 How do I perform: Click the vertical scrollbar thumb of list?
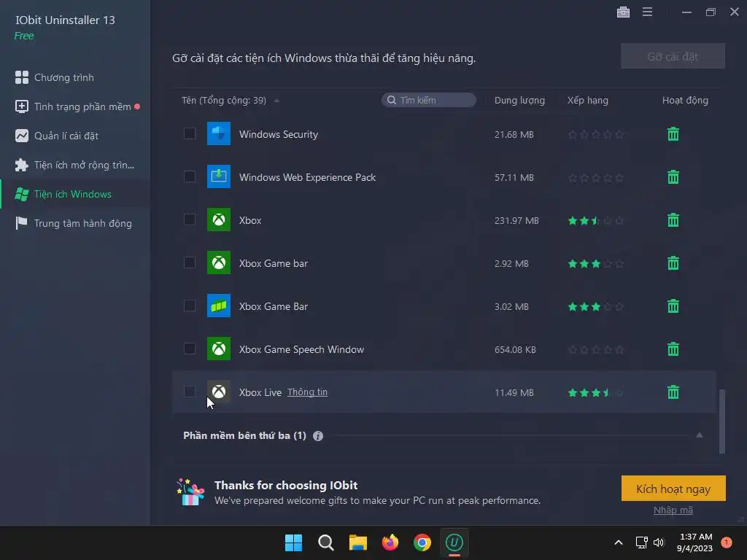tap(721, 421)
